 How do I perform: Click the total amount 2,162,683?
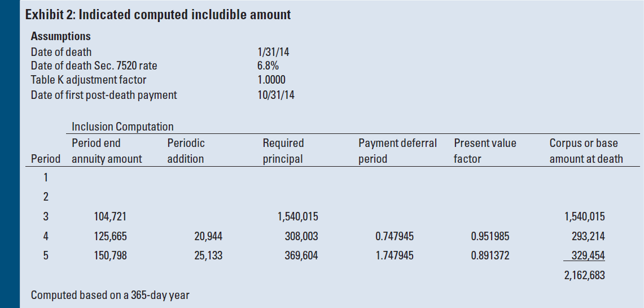(584, 276)
